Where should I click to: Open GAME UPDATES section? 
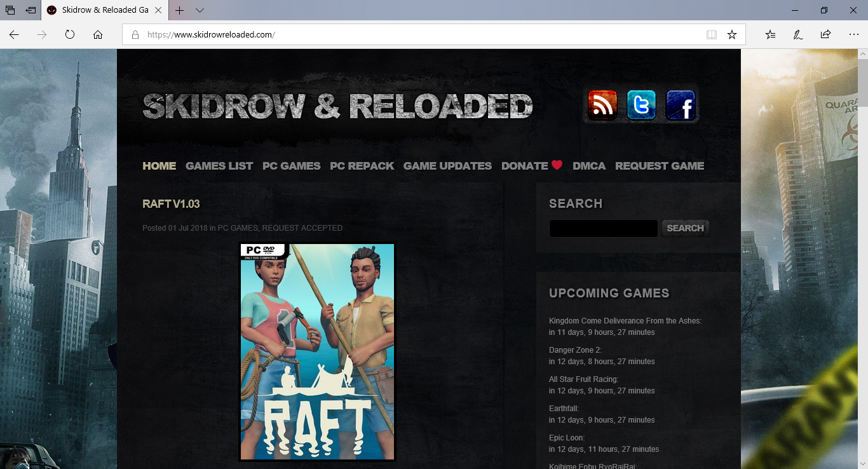tap(447, 166)
